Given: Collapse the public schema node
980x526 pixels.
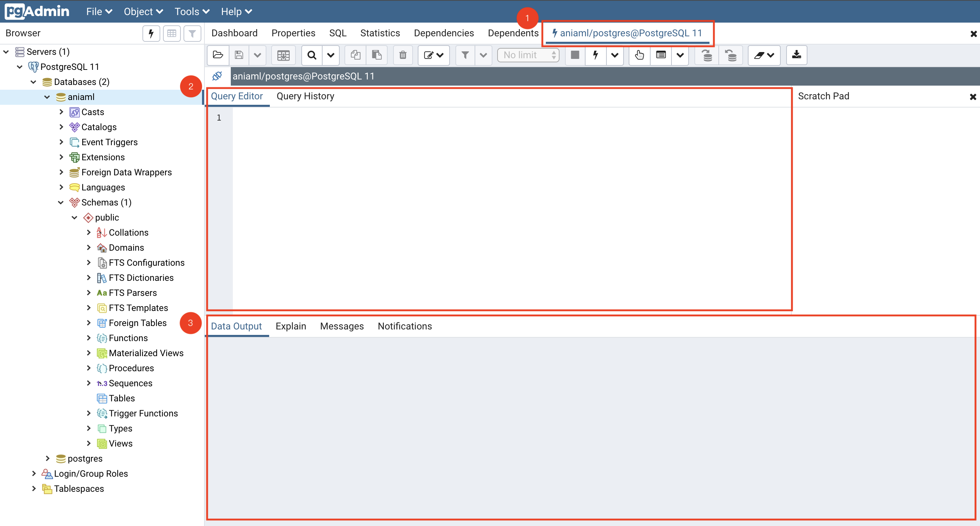Looking at the screenshot, I should point(75,217).
